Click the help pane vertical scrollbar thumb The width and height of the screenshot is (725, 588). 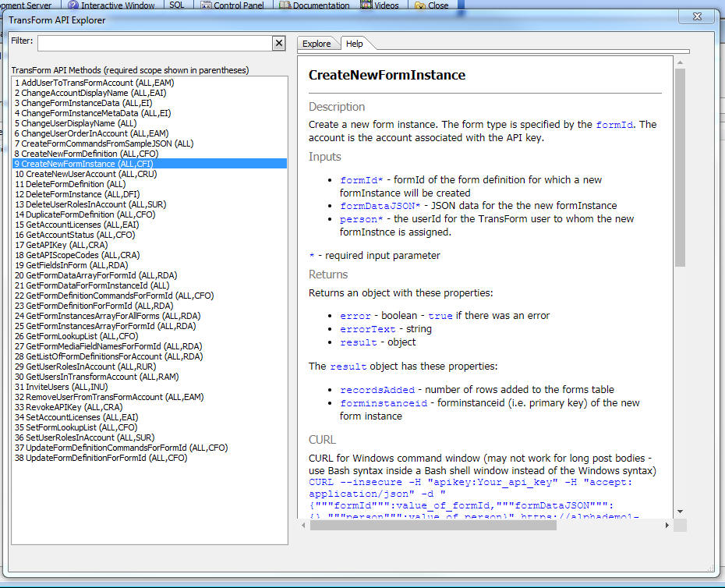680,168
